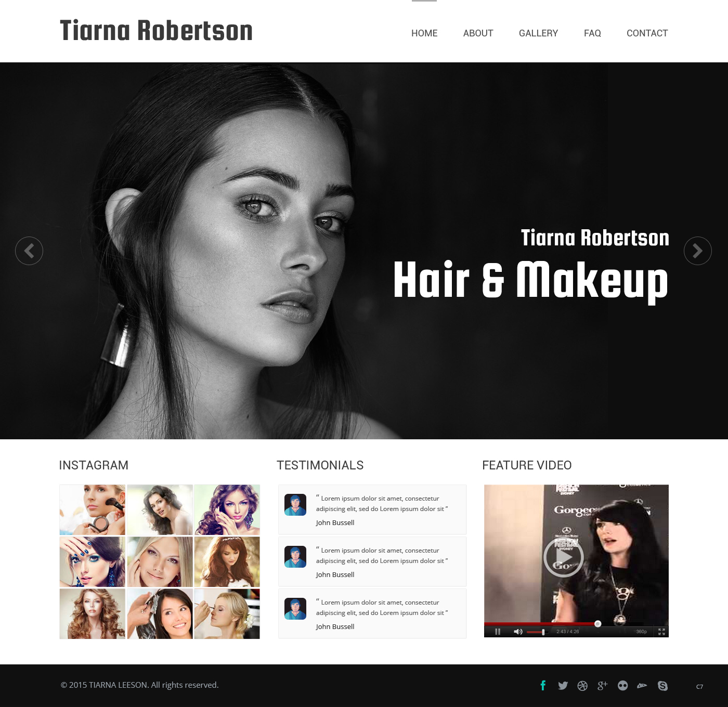Go to the previous hero slide
The image size is (728, 707).
(x=29, y=251)
